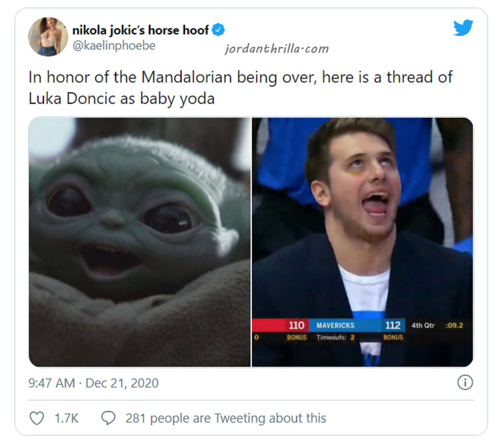Click the reply speech bubble icon
Image resolution: width=499 pixels, height=448 pixels.
point(108,418)
